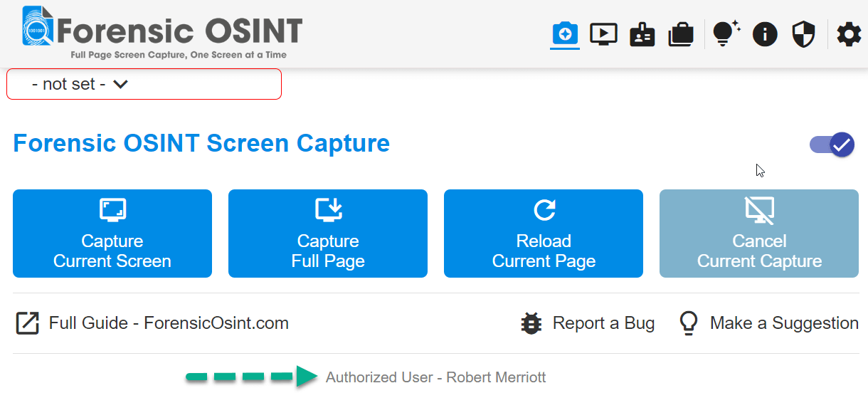Click Cancel Current Capture button
Image resolution: width=868 pixels, height=393 pixels.
(759, 234)
